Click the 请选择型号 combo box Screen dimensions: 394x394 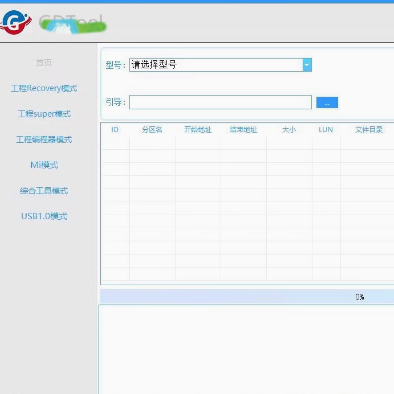(x=220, y=65)
